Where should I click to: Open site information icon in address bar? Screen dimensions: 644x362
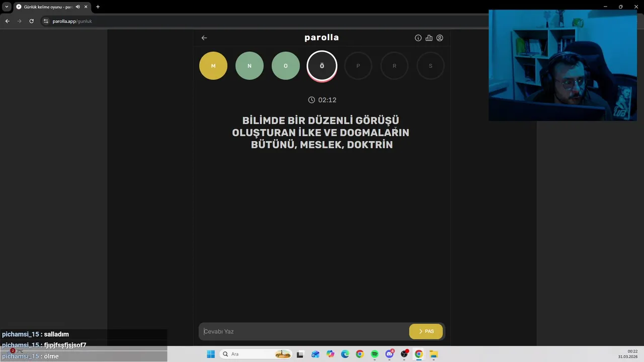46,21
